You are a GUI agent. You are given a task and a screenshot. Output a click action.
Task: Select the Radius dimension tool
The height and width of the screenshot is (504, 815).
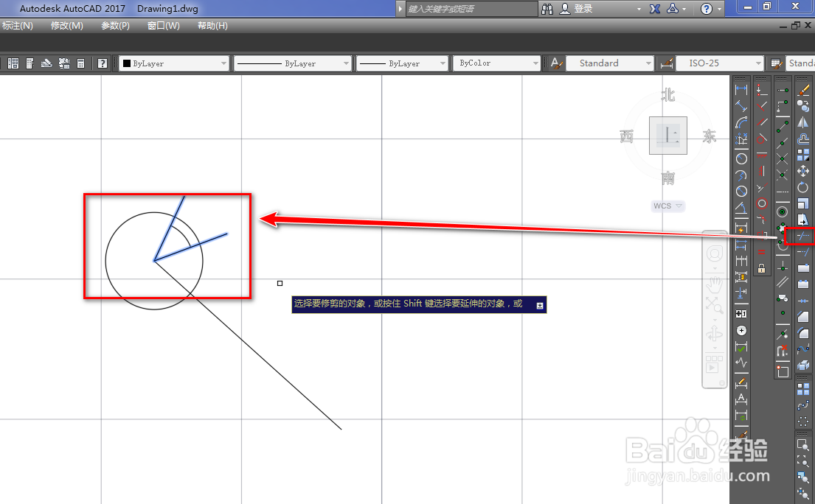(741, 159)
